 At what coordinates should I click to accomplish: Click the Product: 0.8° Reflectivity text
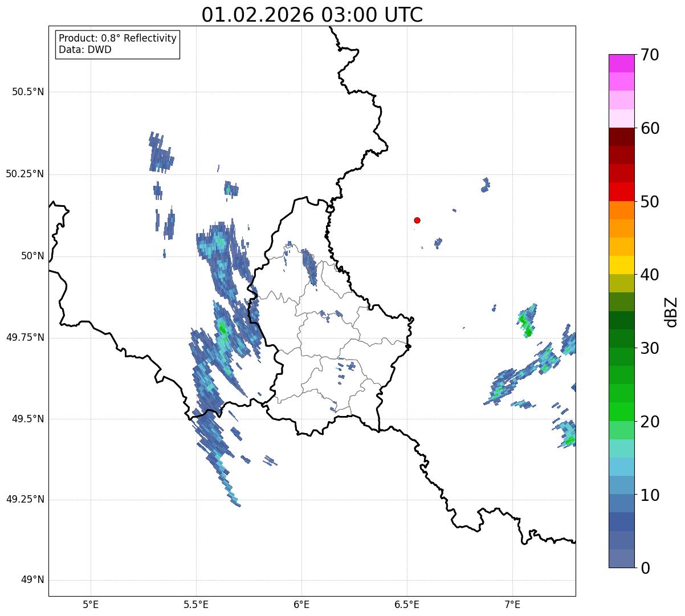[118, 38]
